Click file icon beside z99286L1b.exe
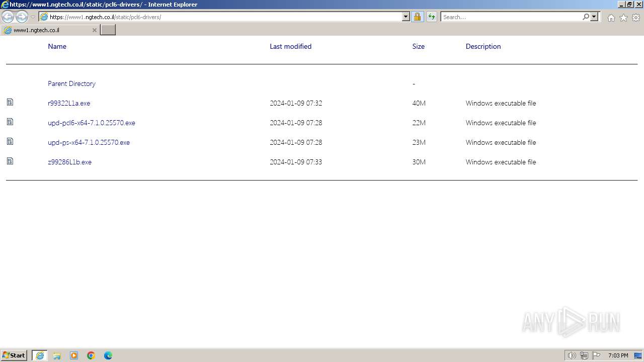644x362 pixels. (x=10, y=161)
